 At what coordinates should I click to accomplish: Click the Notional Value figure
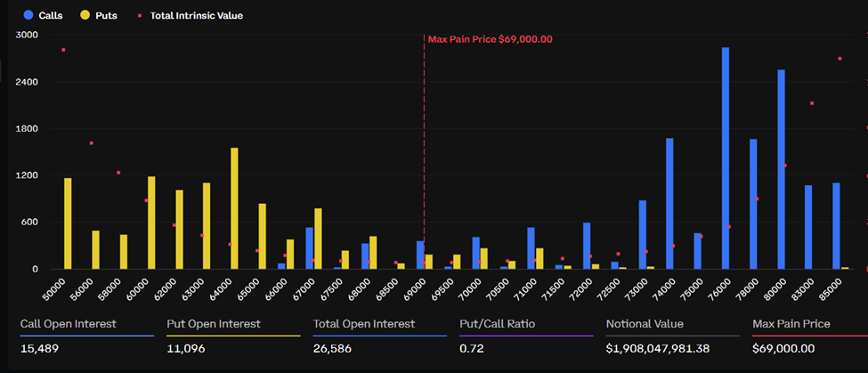658,348
